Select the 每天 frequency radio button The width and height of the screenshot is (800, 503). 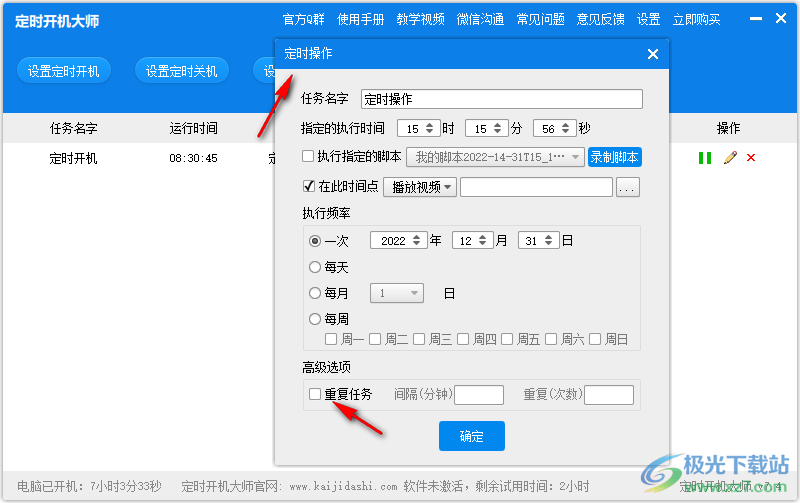point(315,267)
